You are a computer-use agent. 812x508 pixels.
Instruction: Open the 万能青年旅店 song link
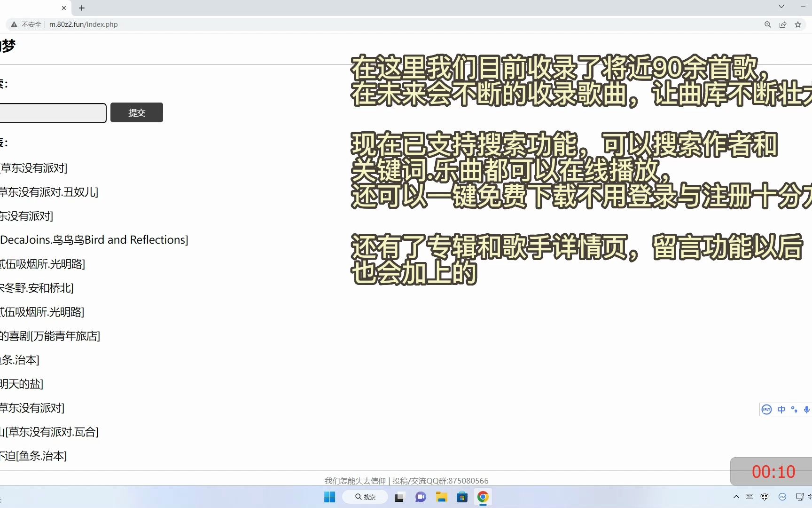click(50, 336)
